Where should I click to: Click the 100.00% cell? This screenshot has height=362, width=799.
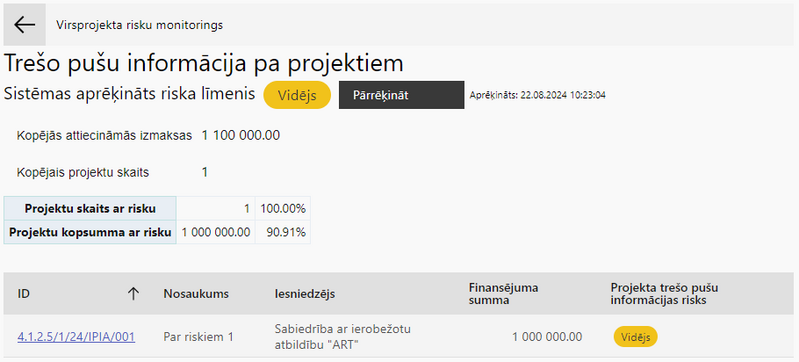[x=283, y=209]
